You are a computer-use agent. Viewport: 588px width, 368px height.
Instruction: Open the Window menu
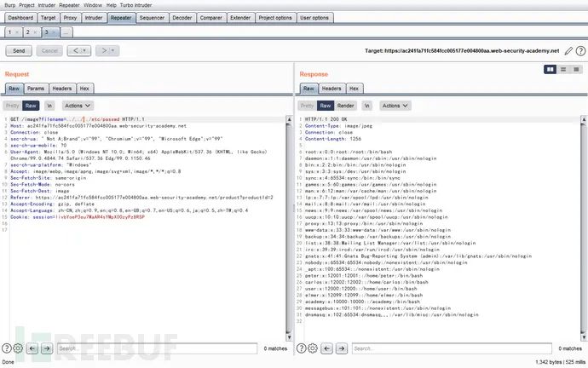click(93, 5)
